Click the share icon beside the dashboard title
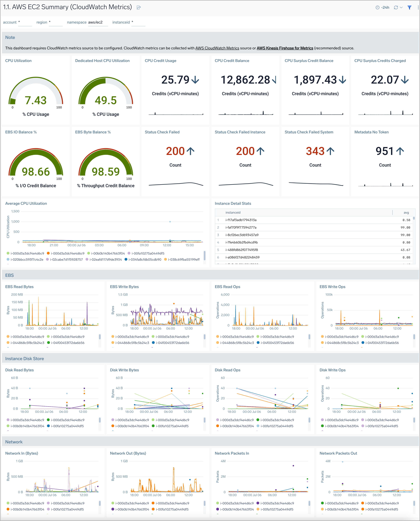Image resolution: width=420 pixels, height=521 pixels. 139,7
